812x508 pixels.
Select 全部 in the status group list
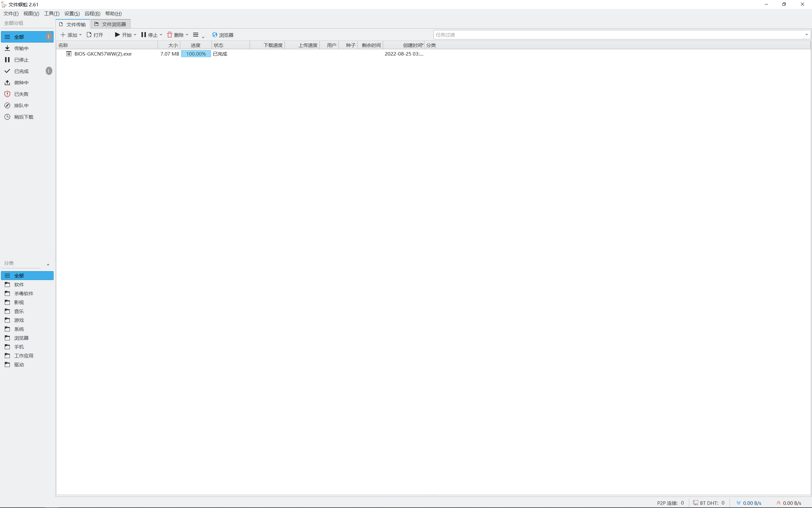click(27, 37)
